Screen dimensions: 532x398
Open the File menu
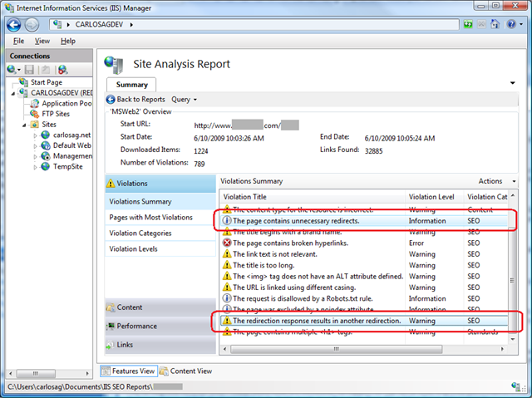click(x=18, y=41)
